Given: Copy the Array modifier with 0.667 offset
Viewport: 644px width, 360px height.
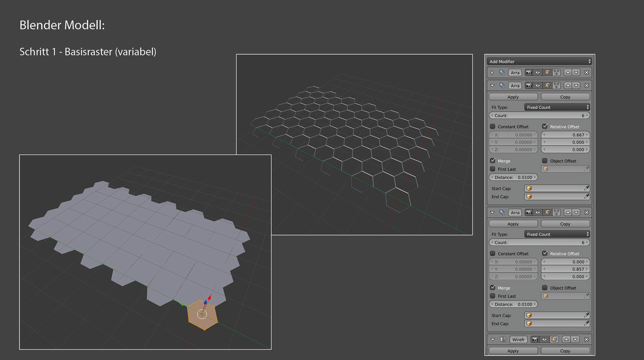Looking at the screenshot, I should pyautogui.click(x=565, y=97).
